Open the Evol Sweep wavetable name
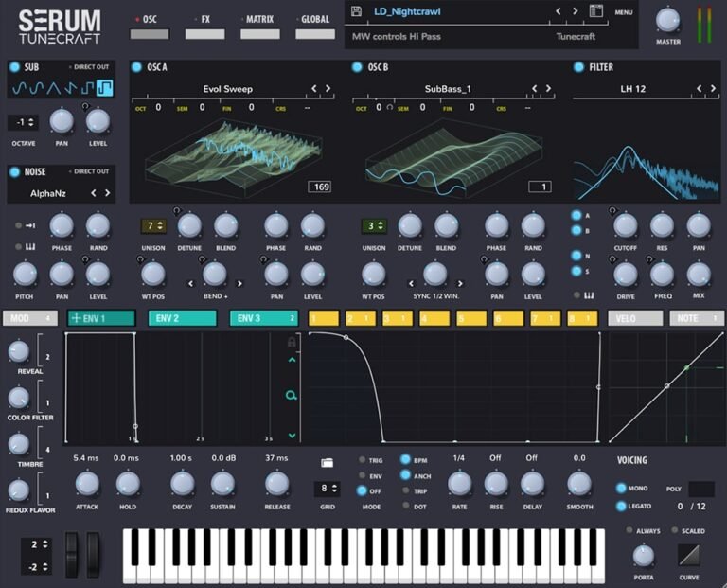This screenshot has height=588, width=727. (227, 89)
